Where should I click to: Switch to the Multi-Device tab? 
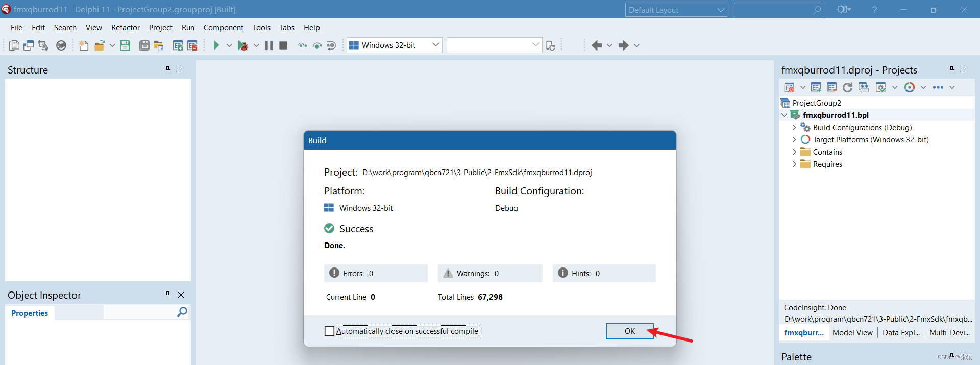950,332
